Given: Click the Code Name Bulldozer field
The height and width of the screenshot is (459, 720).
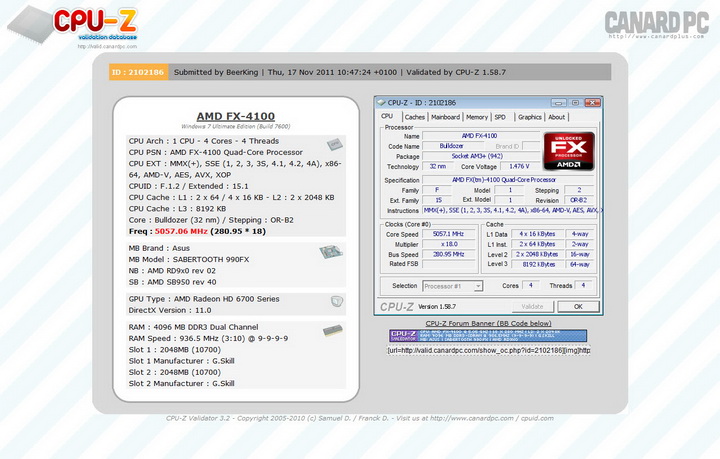Looking at the screenshot, I should pos(451,146).
